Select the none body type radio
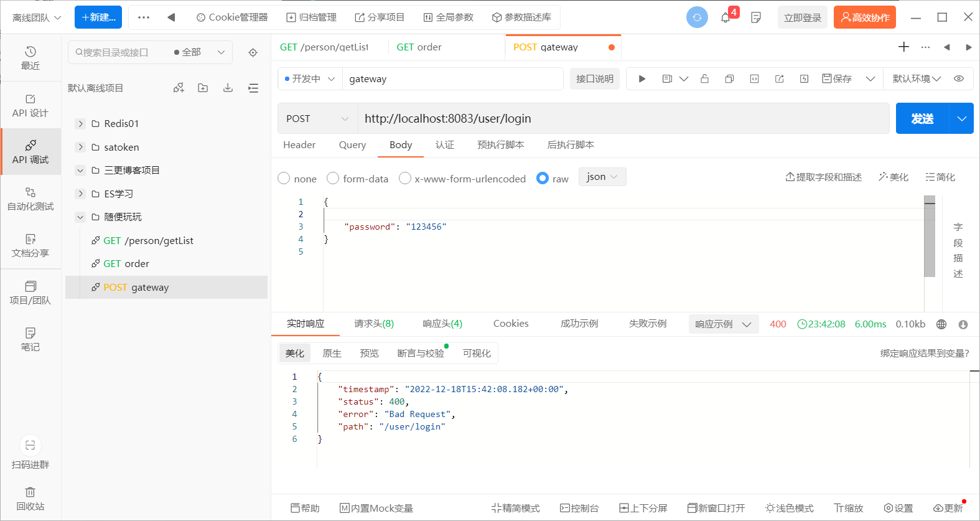The image size is (980, 521). 284,178
